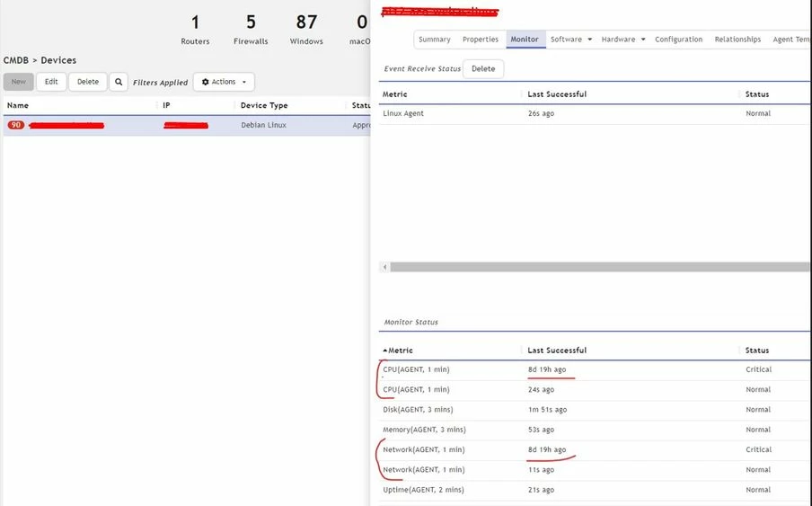Sort devices by Device Type column header

pos(264,105)
